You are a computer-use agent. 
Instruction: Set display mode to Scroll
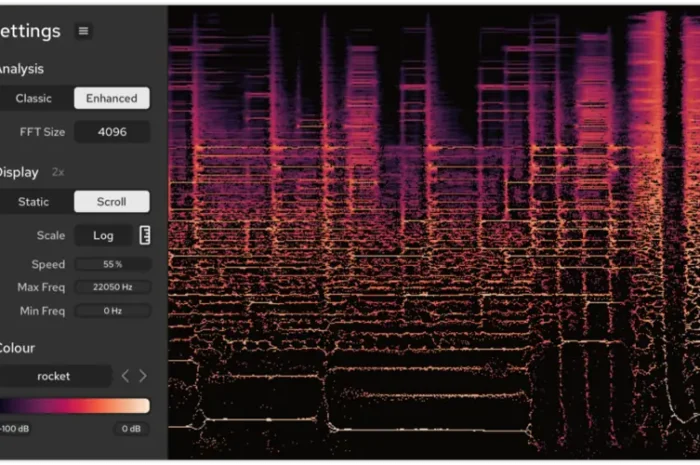click(x=112, y=202)
